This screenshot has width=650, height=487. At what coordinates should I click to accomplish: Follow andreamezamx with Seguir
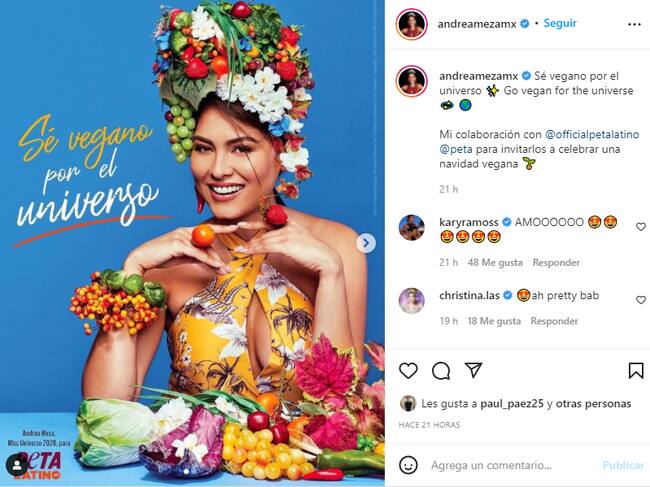(560, 23)
